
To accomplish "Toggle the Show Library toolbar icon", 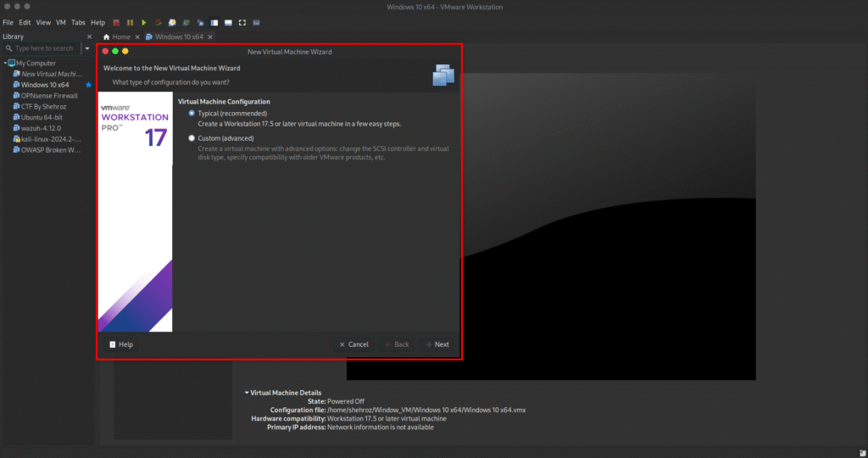I will pyautogui.click(x=214, y=23).
